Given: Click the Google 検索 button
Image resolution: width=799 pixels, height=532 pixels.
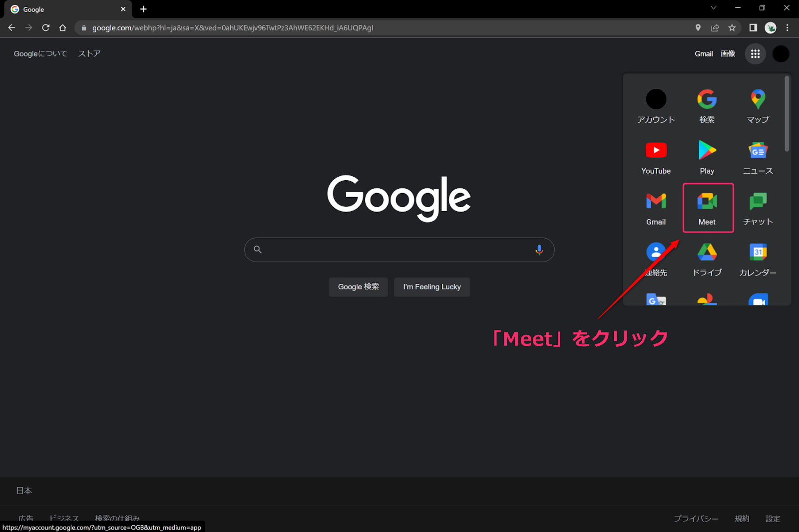Looking at the screenshot, I should (358, 287).
